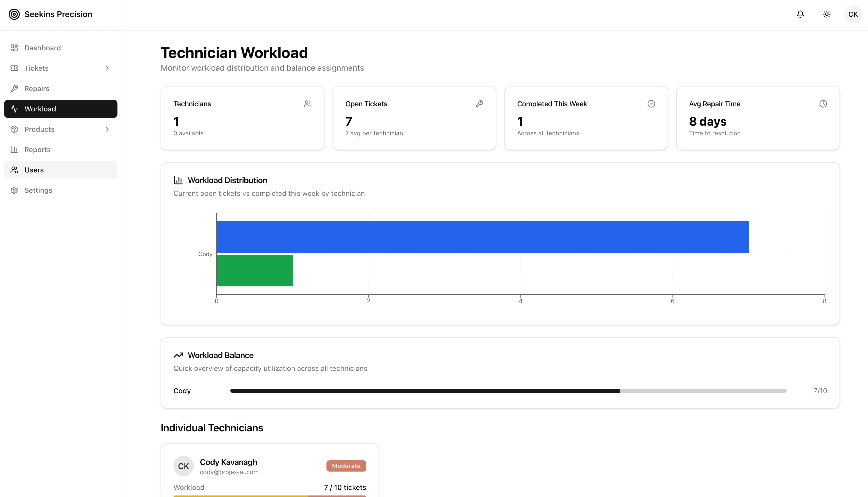Click the Reports bar chart icon
The image size is (868, 497).
[x=14, y=150]
